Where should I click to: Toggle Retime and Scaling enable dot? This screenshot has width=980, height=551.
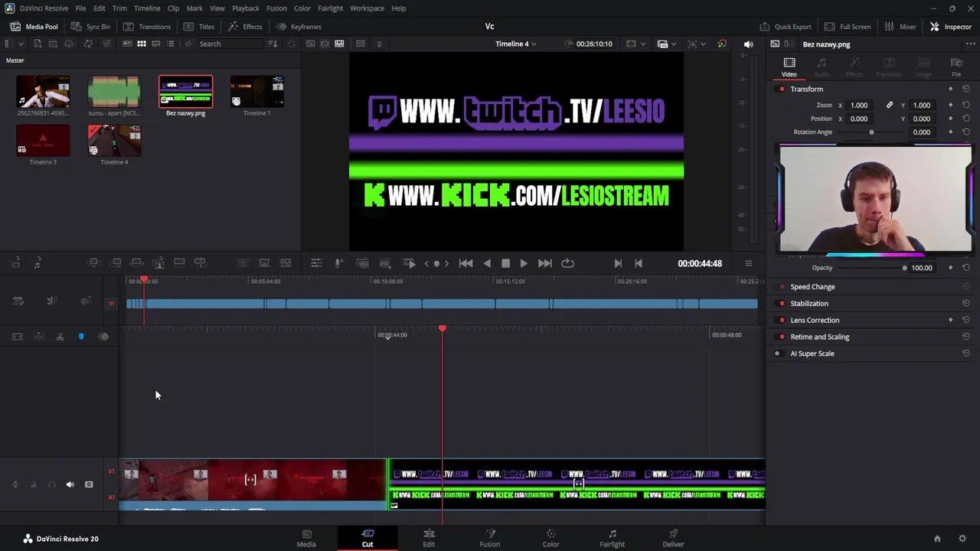click(782, 337)
